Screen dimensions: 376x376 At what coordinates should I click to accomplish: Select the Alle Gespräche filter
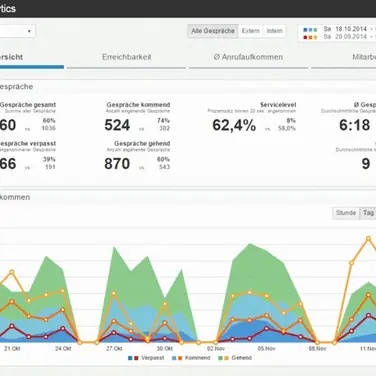pyautogui.click(x=213, y=31)
